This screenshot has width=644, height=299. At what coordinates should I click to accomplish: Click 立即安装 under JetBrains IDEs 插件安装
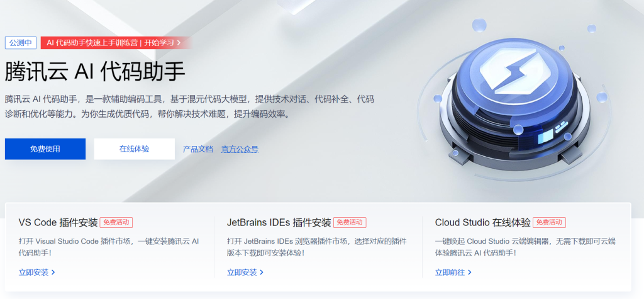click(x=242, y=273)
